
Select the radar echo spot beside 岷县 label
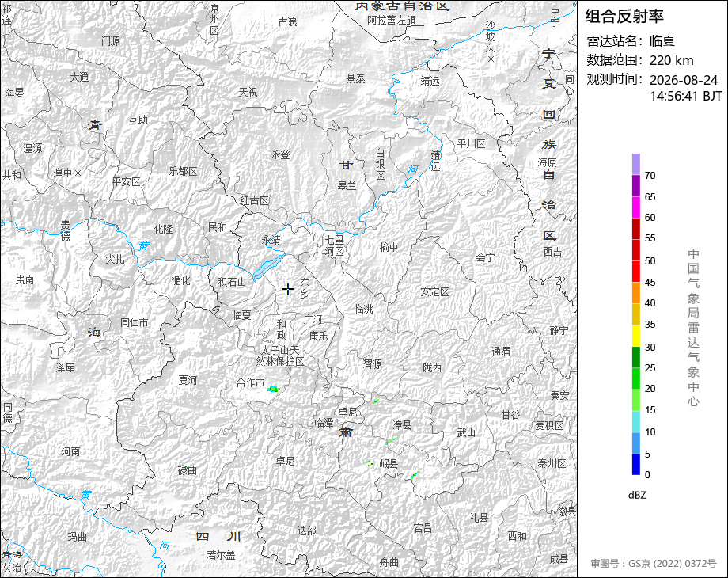tap(370, 463)
